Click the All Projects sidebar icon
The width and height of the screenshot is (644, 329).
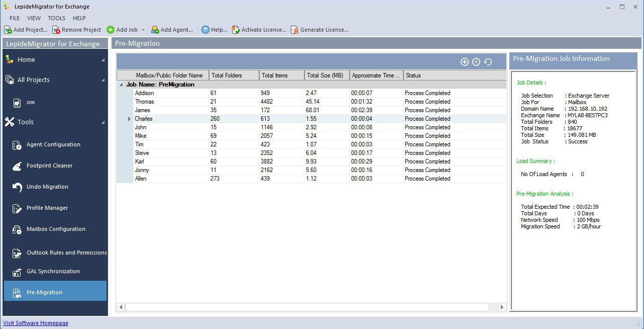click(10, 79)
